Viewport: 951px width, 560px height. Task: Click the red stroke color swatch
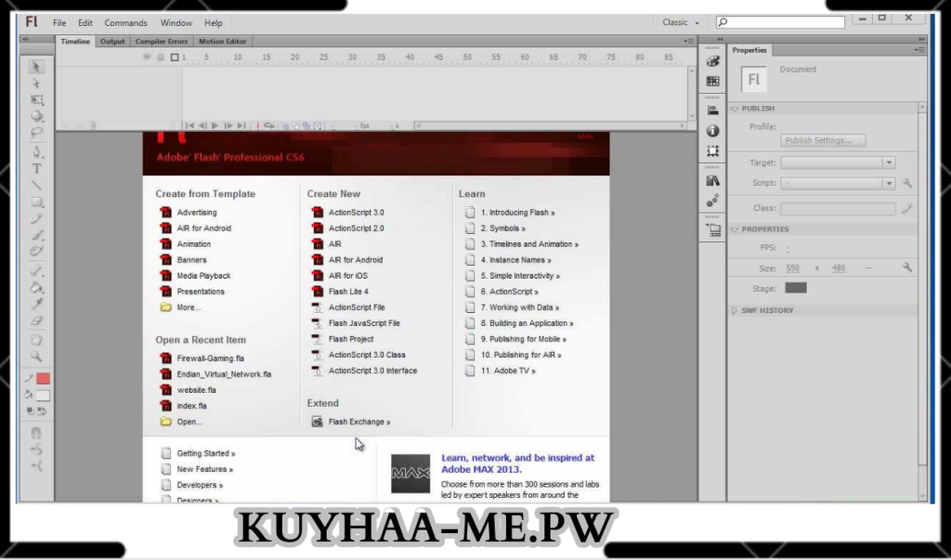(43, 379)
